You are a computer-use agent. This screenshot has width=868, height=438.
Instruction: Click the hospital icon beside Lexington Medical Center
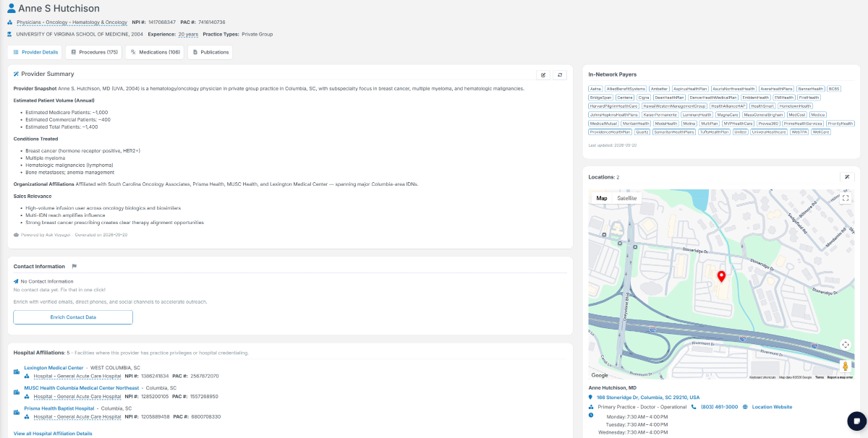point(17,372)
